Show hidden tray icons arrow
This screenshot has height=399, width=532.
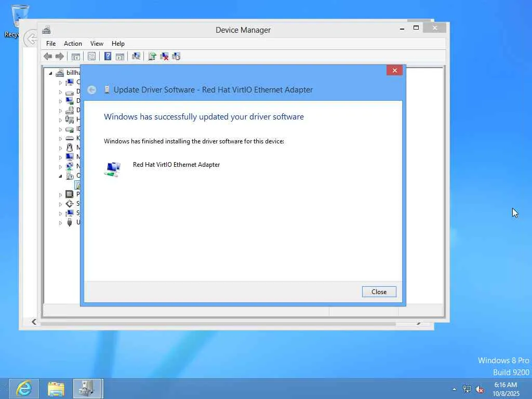454,389
